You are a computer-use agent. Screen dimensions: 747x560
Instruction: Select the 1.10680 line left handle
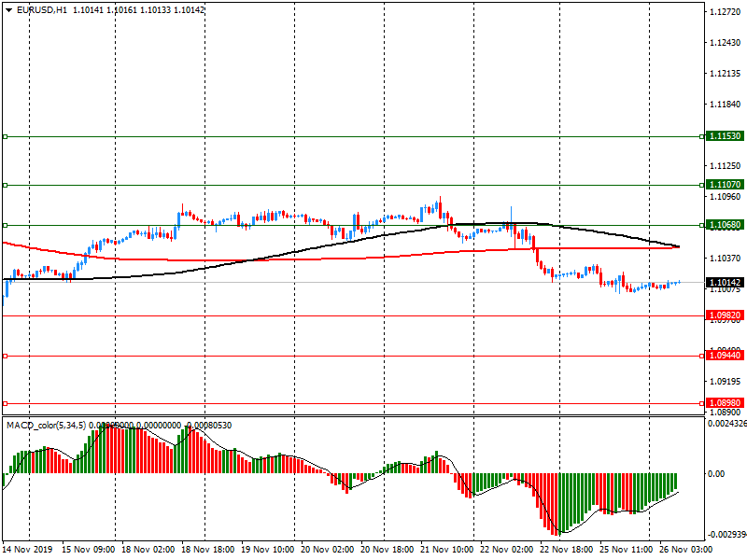point(6,225)
